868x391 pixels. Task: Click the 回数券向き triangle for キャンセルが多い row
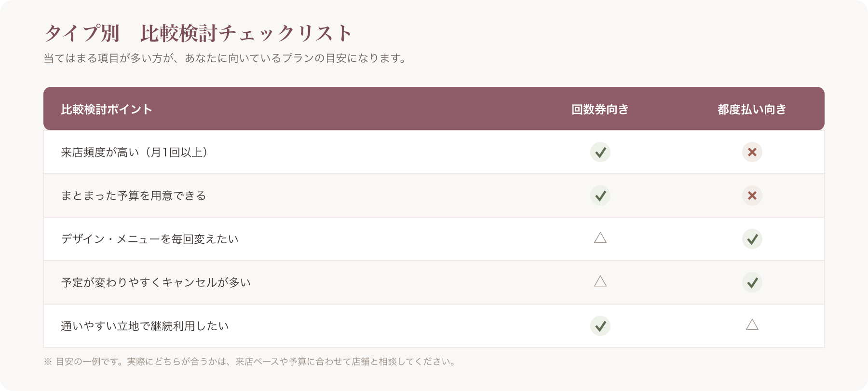pos(600,281)
